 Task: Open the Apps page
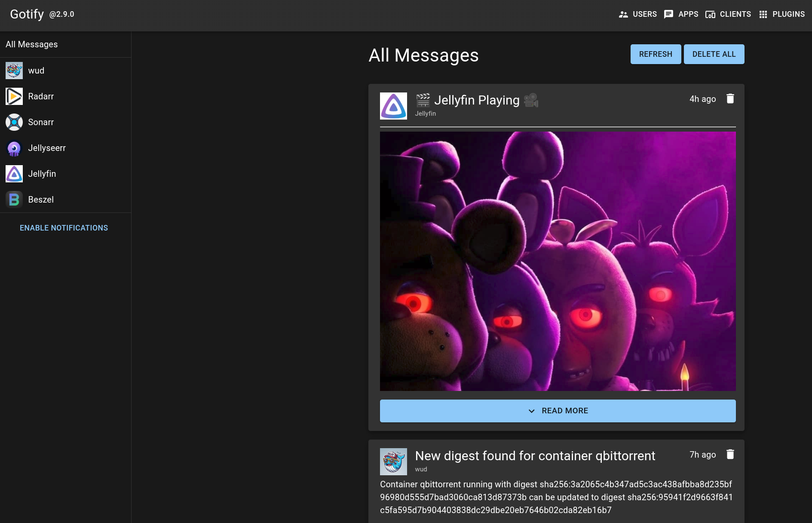pos(681,14)
